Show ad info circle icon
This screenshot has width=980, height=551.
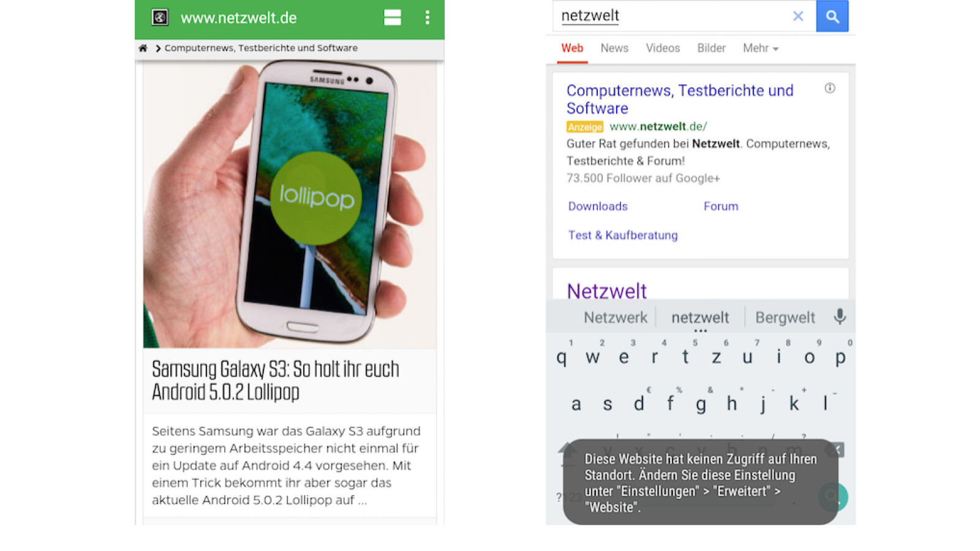click(830, 88)
